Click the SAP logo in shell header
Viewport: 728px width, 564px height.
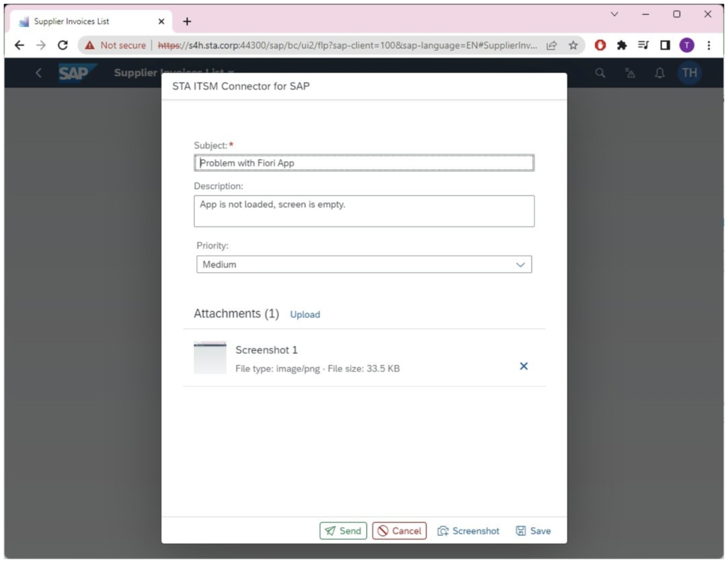tap(77, 73)
